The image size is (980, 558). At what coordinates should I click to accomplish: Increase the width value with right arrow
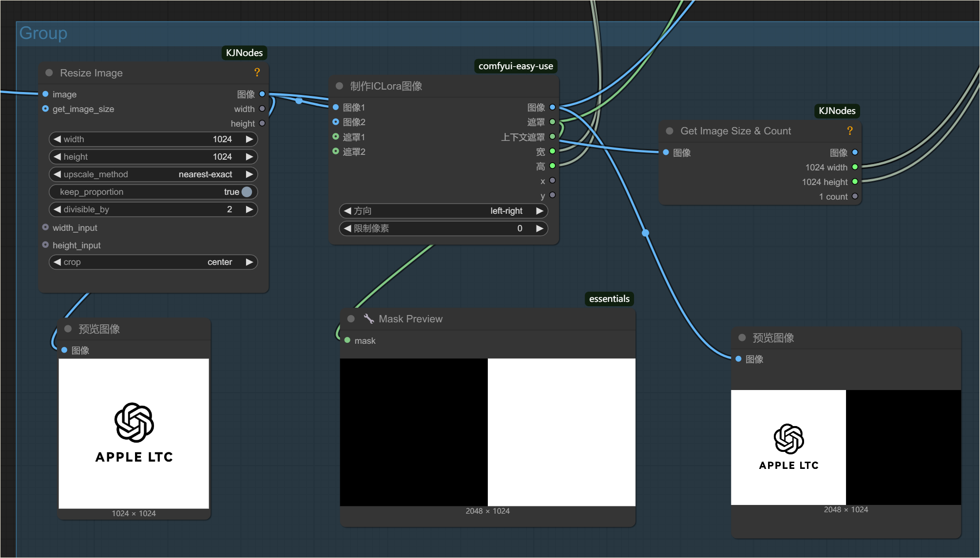click(250, 139)
